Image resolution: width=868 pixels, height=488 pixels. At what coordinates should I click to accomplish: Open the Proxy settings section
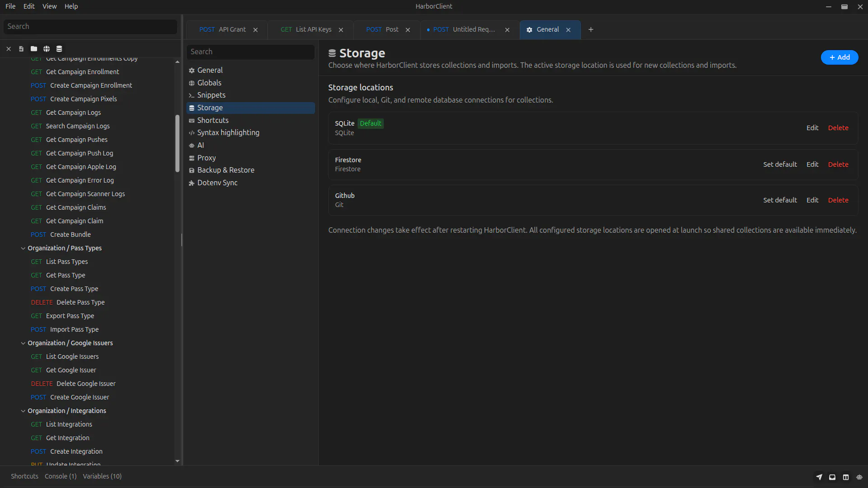(250, 158)
